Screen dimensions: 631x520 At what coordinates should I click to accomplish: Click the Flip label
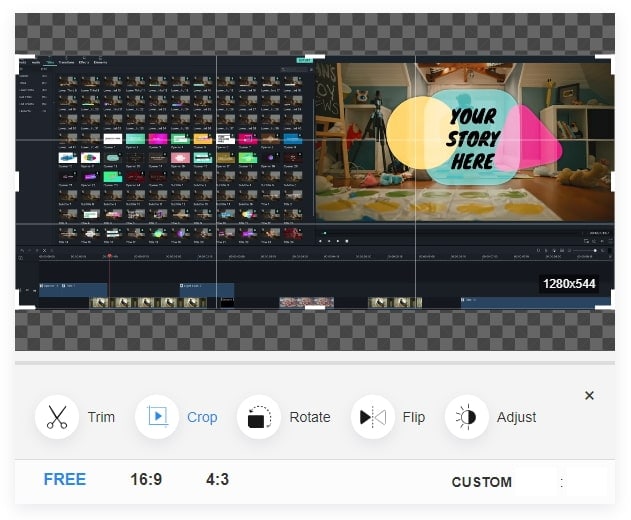(x=414, y=417)
